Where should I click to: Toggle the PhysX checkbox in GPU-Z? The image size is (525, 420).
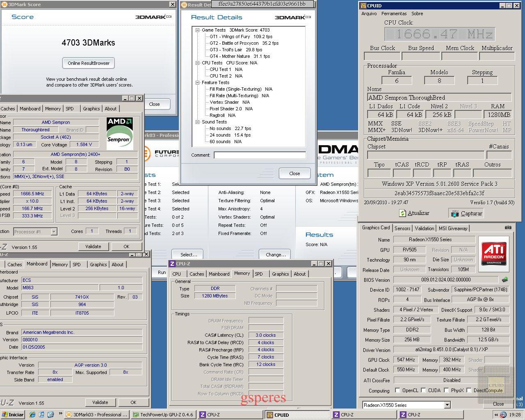click(x=446, y=390)
